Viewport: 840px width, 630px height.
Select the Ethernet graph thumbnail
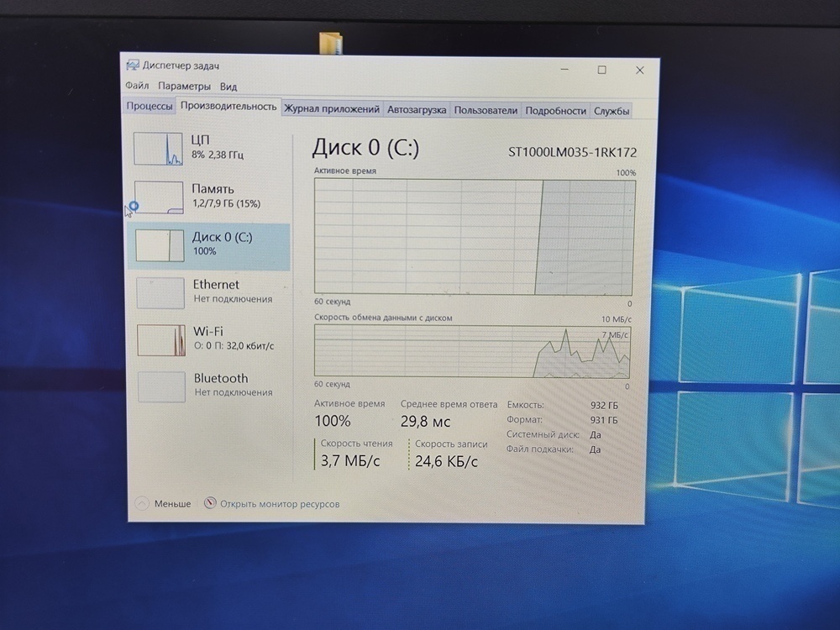pyautogui.click(x=160, y=292)
